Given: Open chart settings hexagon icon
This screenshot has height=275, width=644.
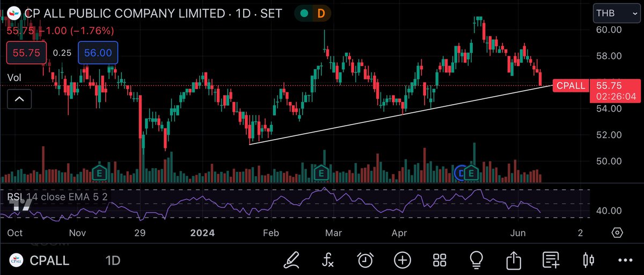Looking at the screenshot, I should click(617, 233).
